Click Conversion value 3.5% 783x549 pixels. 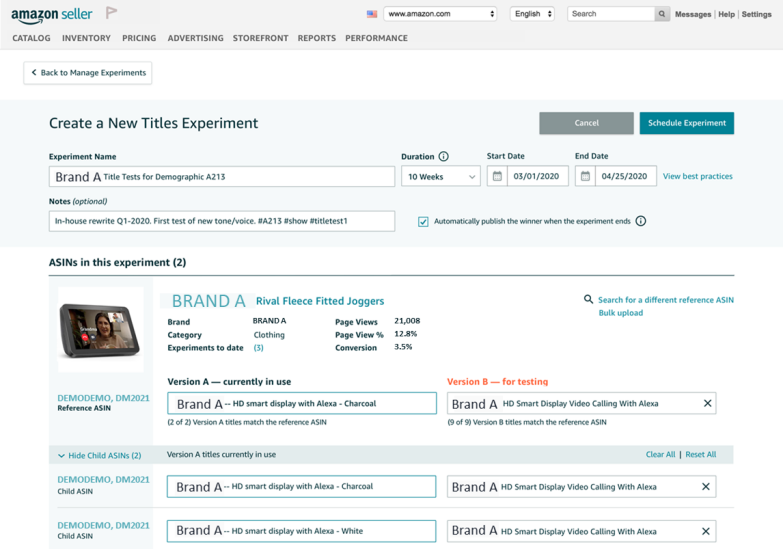(403, 347)
